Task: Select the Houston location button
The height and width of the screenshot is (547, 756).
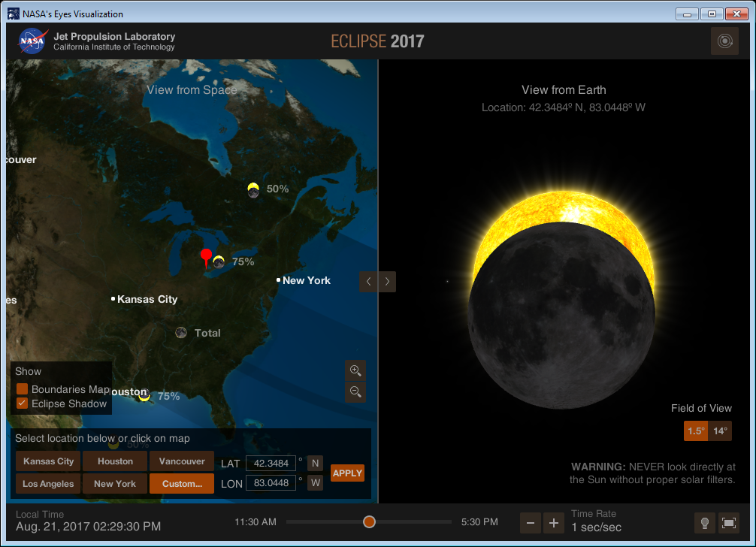Action: pyautogui.click(x=115, y=461)
